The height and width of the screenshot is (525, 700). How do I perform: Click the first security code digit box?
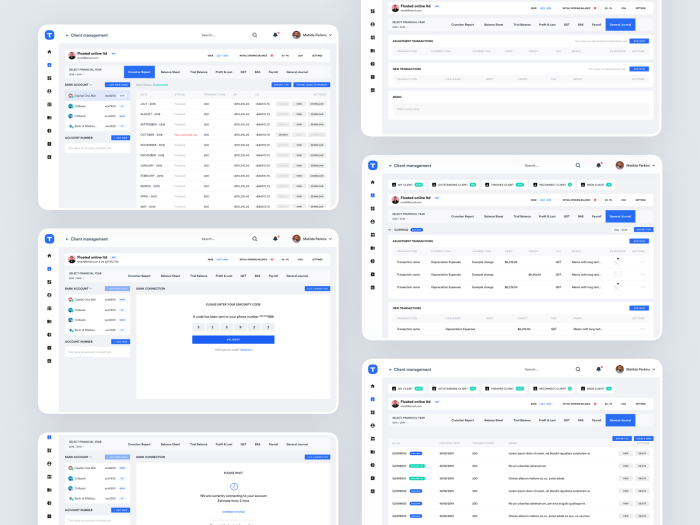pyautogui.click(x=199, y=327)
